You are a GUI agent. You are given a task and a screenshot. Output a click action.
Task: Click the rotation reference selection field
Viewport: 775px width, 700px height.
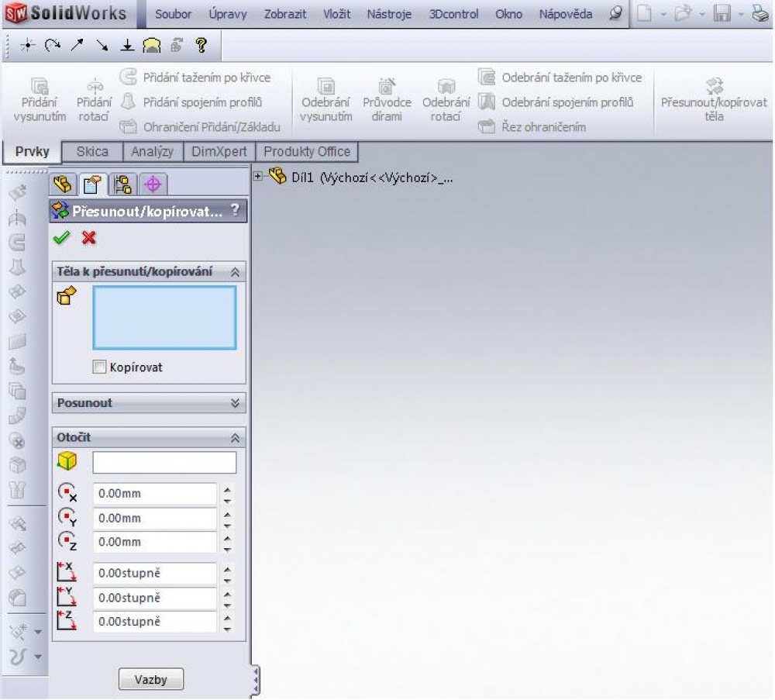tap(164, 462)
